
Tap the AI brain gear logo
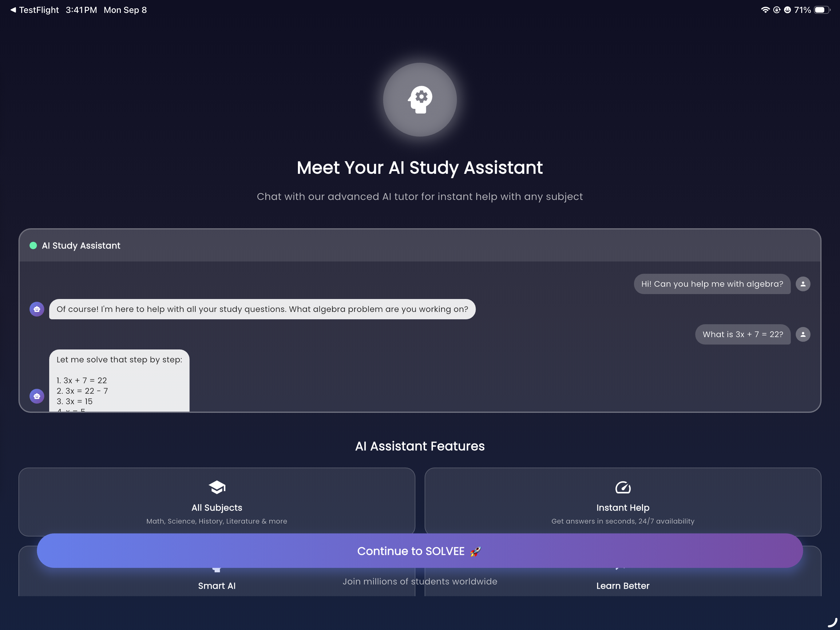[420, 100]
